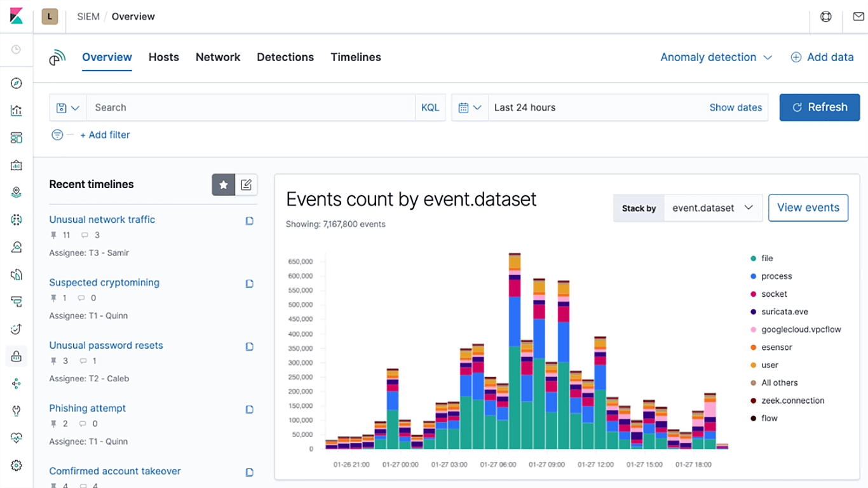Viewport: 868px width, 488px height.
Task: Toggle favorite timelines star button
Action: click(x=223, y=185)
